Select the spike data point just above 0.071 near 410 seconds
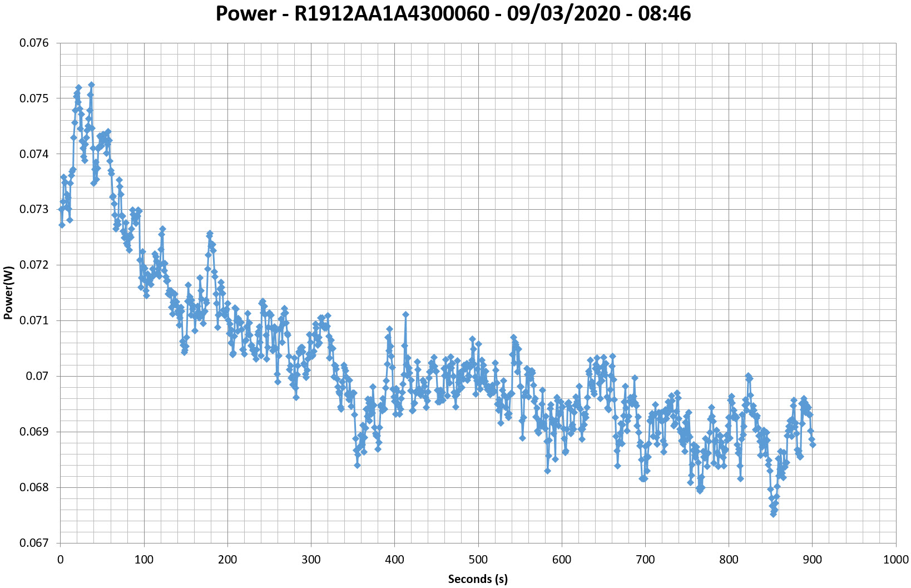 click(x=406, y=314)
